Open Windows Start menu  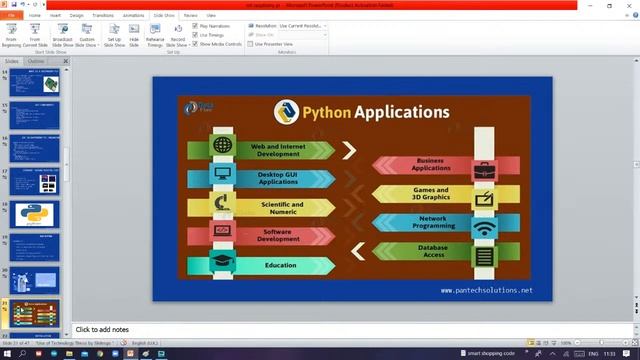[x=7, y=353]
